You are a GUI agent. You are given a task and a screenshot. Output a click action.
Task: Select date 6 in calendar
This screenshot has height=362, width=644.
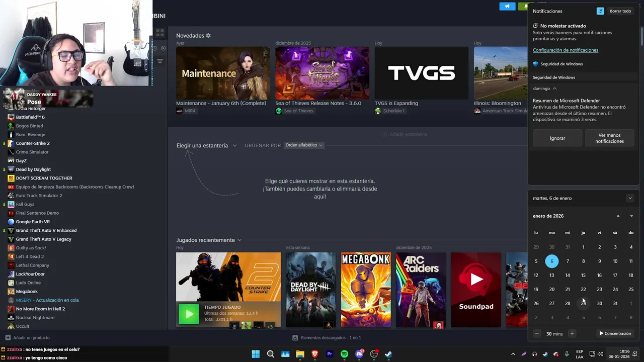coord(552,261)
